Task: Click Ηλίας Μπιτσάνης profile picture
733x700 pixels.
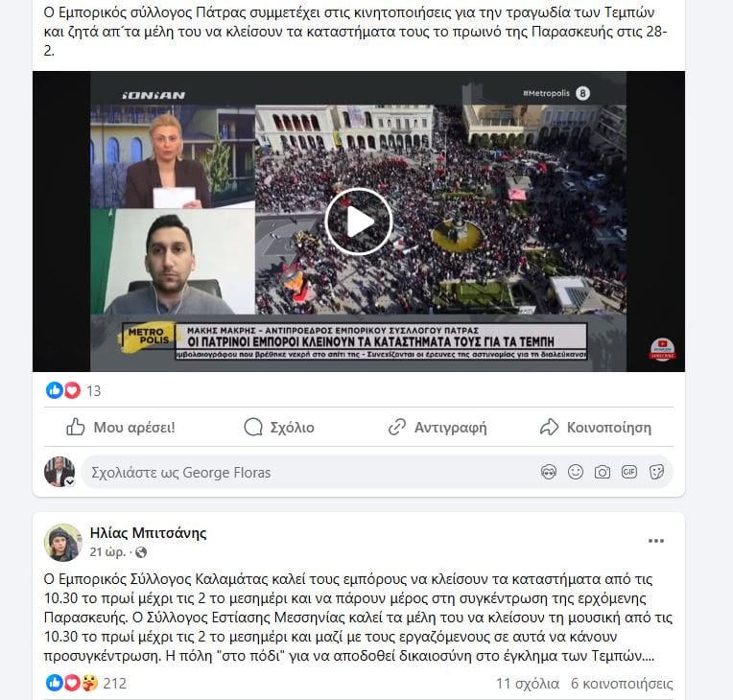Action: point(63,543)
